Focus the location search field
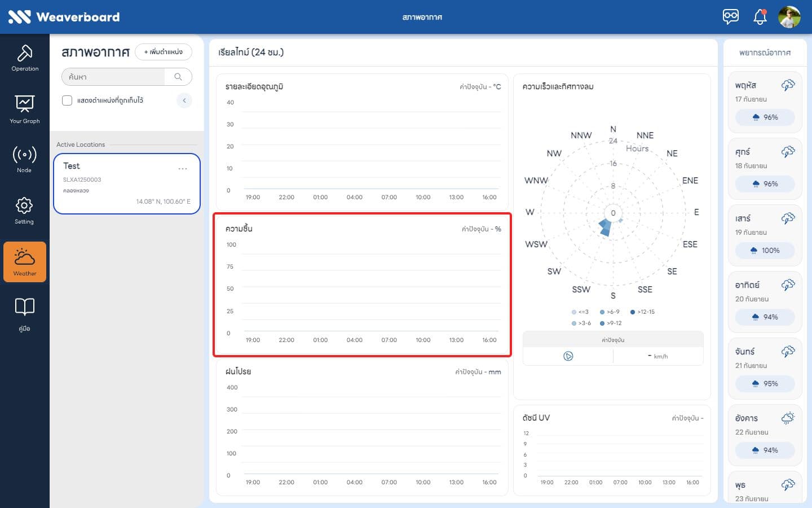Image resolution: width=812 pixels, height=508 pixels. (x=113, y=77)
